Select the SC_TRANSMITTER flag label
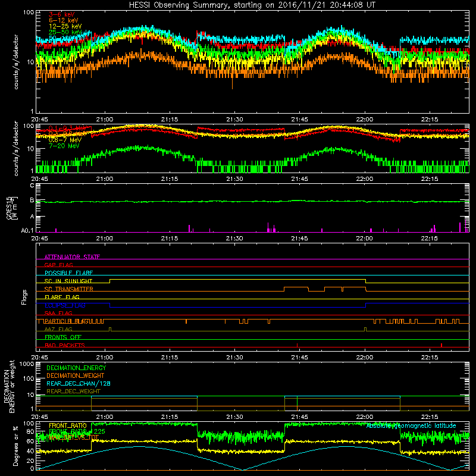476x476 pixels. tap(68, 289)
